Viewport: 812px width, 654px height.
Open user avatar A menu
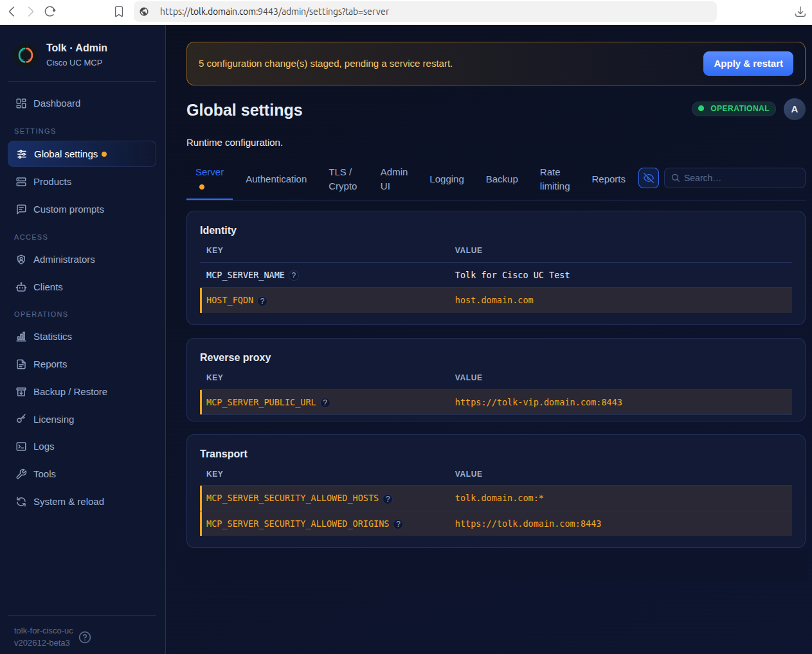coord(795,109)
